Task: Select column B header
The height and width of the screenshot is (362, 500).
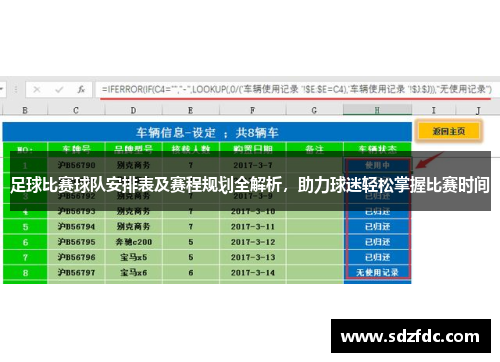Action: (25, 110)
